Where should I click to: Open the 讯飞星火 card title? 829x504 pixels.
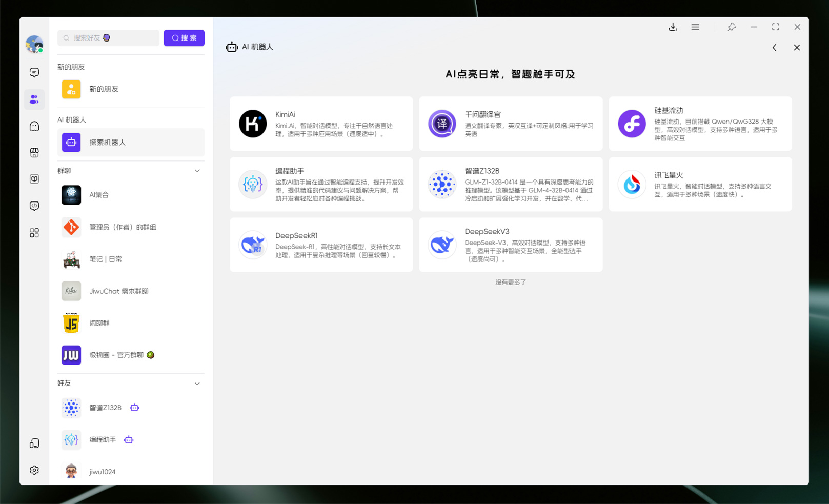tap(669, 175)
